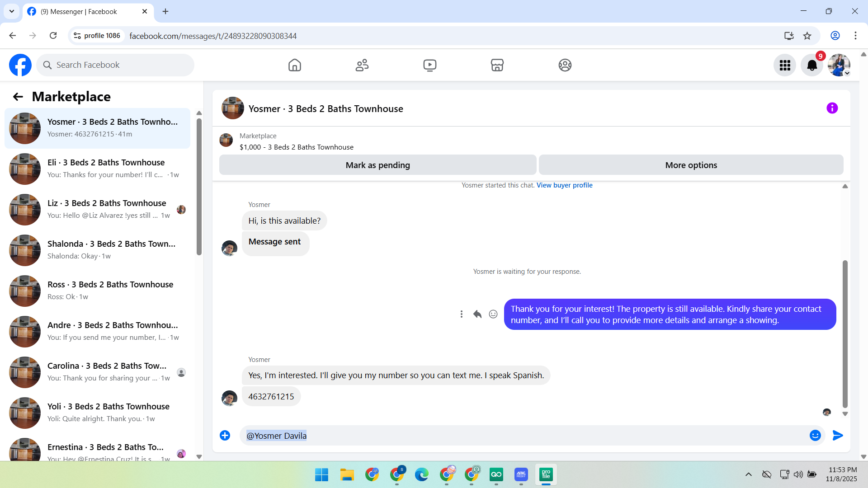Image resolution: width=868 pixels, height=488 pixels.
Task: Open account profile picture dropdown
Action: [x=839, y=66]
